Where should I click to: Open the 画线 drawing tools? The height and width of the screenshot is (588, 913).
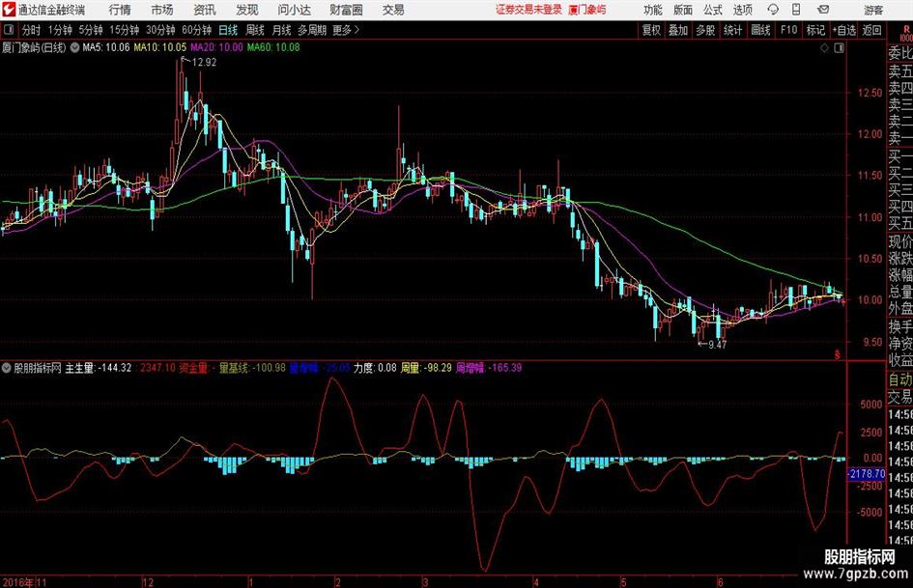[x=760, y=30]
